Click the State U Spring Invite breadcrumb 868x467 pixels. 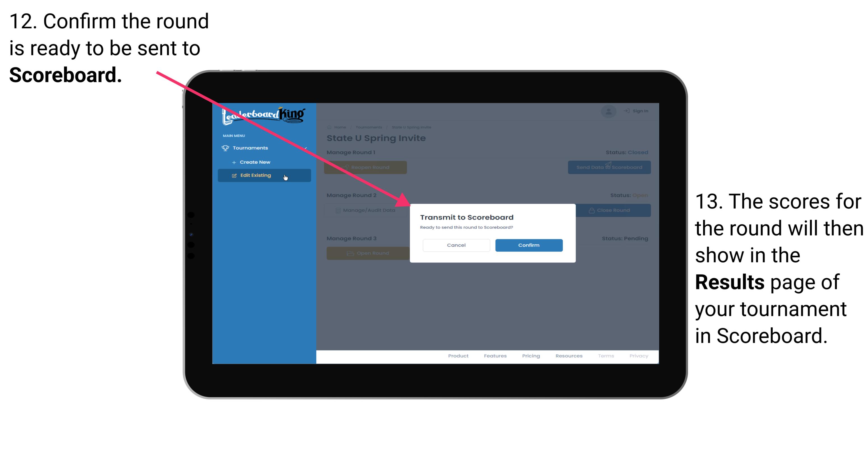(411, 127)
